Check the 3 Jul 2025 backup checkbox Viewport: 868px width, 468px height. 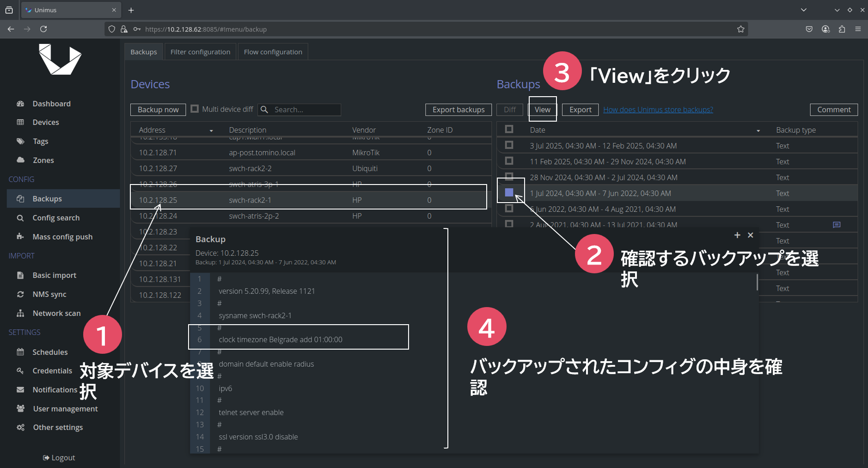coord(509,145)
